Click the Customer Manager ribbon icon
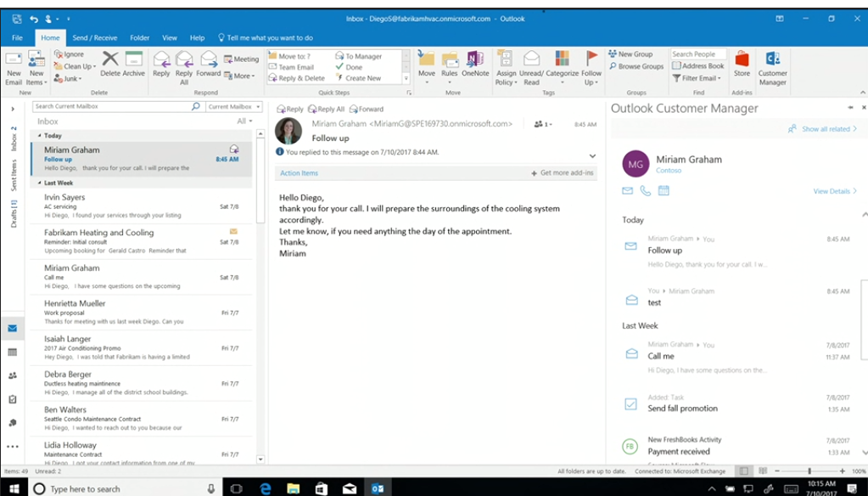Screen dimensions: 868x496 point(772,66)
